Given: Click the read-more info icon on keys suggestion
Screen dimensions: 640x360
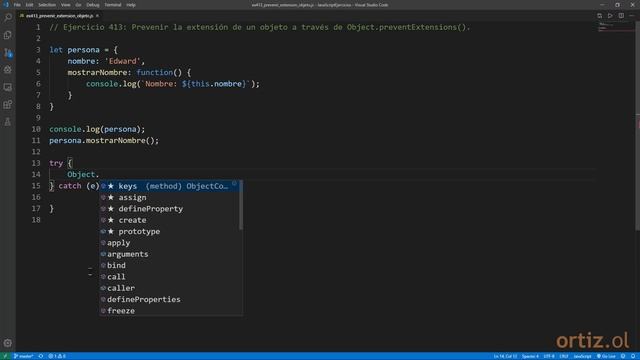Looking at the screenshot, I should 234,184.
